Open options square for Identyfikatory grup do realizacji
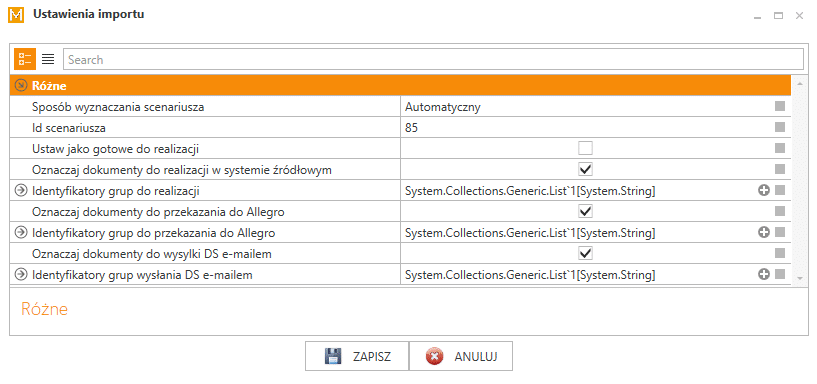The image size is (817, 384). pyautogui.click(x=779, y=190)
